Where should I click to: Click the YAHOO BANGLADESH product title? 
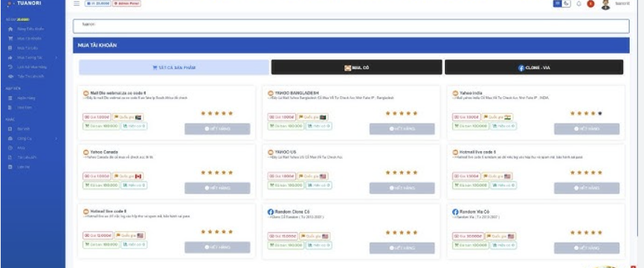pyautogui.click(x=297, y=93)
